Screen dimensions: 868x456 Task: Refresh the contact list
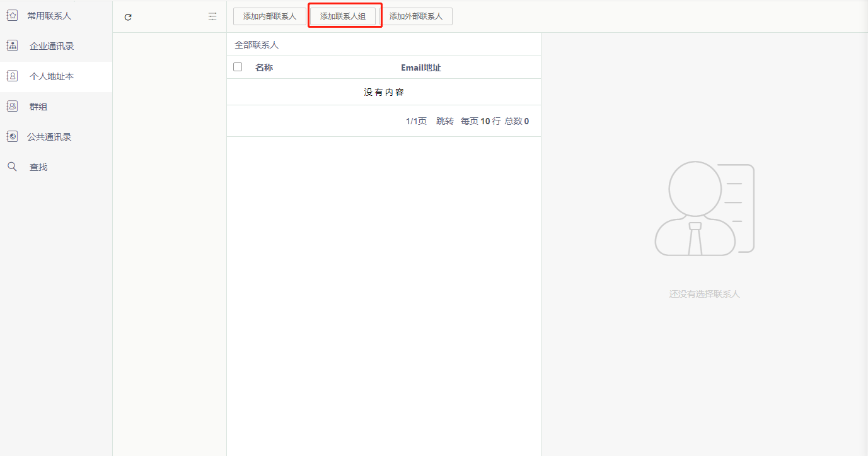click(x=128, y=17)
